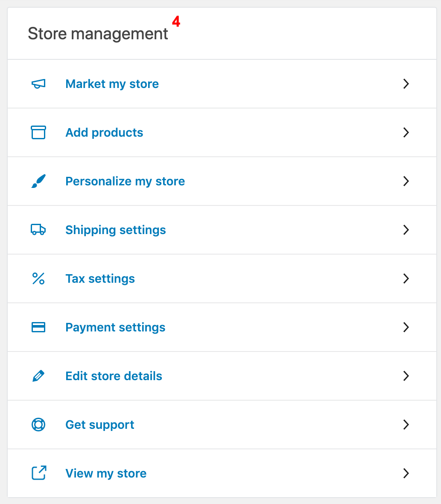Open the Market my store link
This screenshot has height=504, width=441.
click(x=112, y=84)
